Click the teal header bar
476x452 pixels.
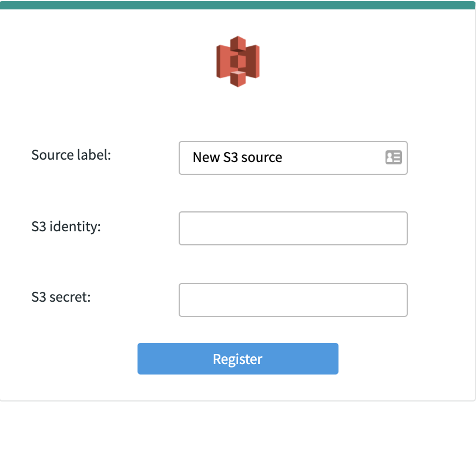point(237,5)
